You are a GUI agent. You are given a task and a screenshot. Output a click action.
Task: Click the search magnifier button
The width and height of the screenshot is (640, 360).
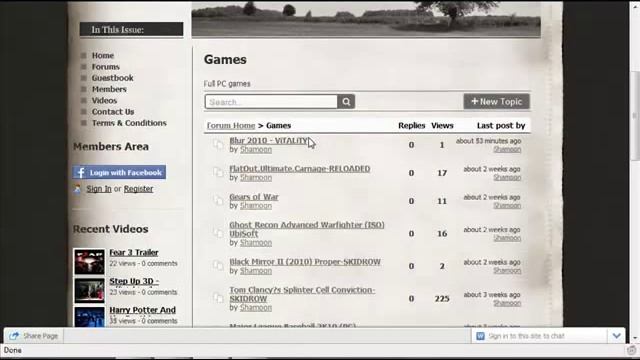pos(346,102)
